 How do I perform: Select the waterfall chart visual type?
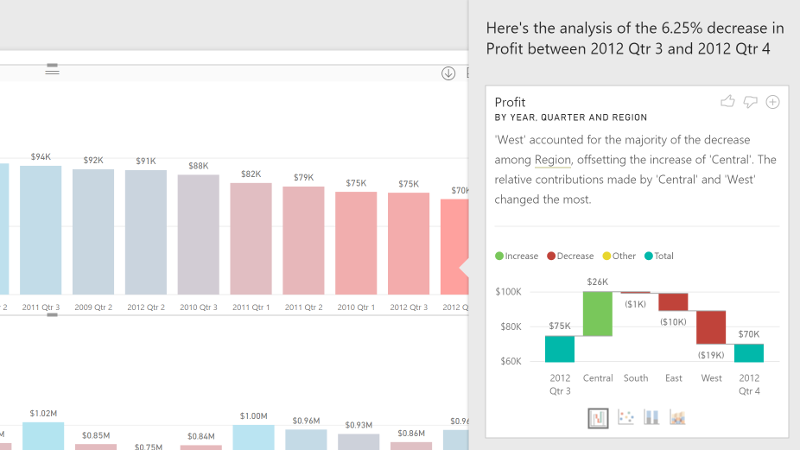pyautogui.click(x=599, y=417)
